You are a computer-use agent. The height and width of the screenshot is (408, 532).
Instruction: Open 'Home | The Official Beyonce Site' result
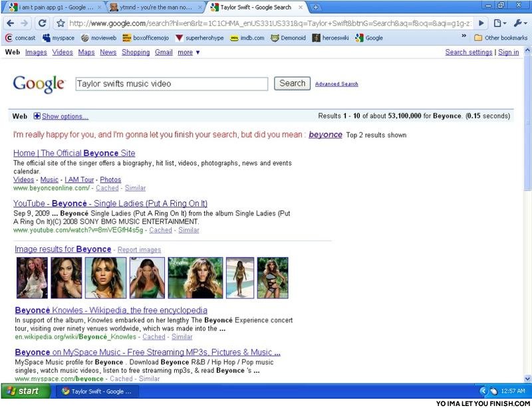[x=74, y=153]
